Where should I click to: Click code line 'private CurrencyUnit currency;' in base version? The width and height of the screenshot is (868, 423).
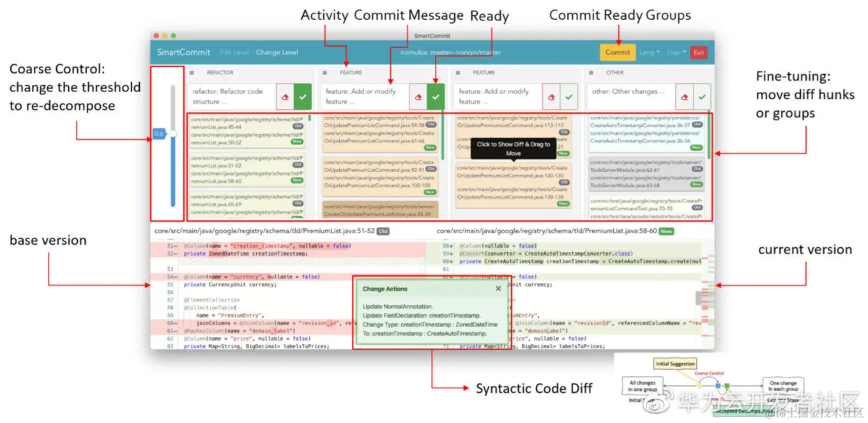pyautogui.click(x=230, y=285)
